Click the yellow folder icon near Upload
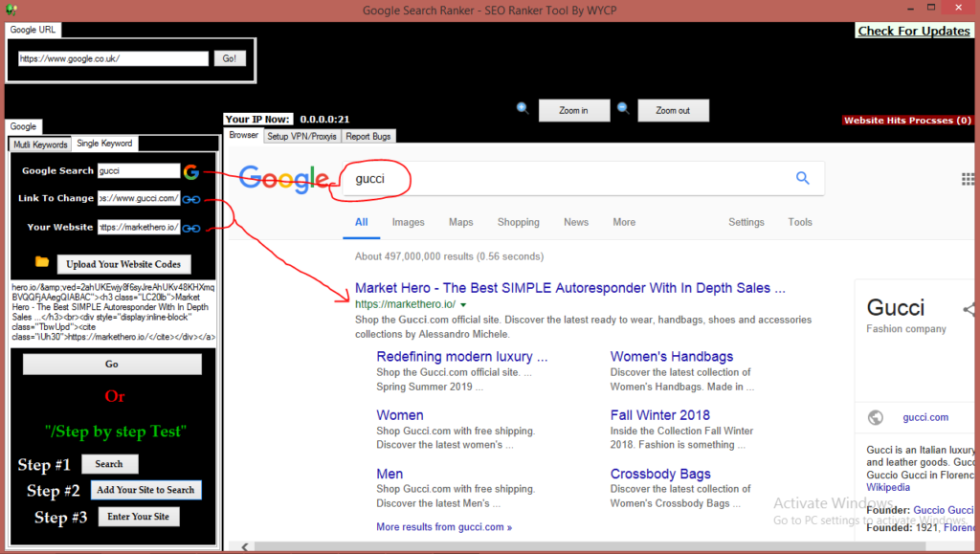980x554 pixels. click(x=42, y=262)
